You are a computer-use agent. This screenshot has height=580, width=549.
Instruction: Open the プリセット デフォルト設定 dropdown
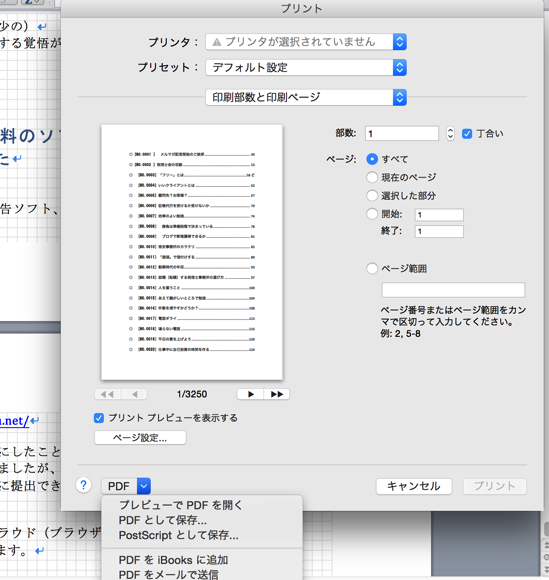click(x=306, y=67)
